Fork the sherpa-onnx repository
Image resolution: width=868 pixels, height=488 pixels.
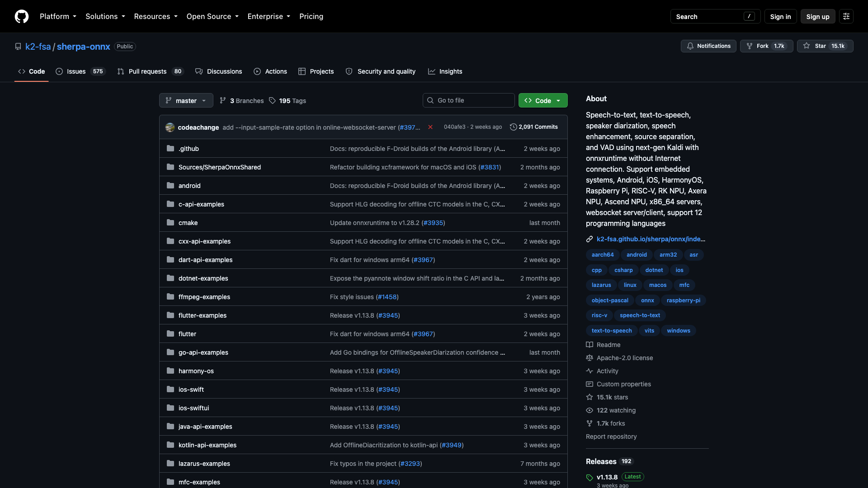766,46
